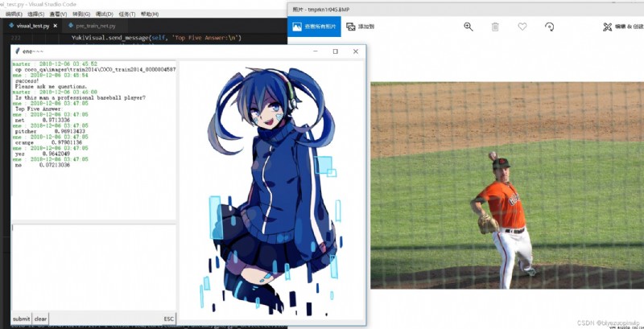Click code line 222 YukiVisual.send_message

(156, 38)
